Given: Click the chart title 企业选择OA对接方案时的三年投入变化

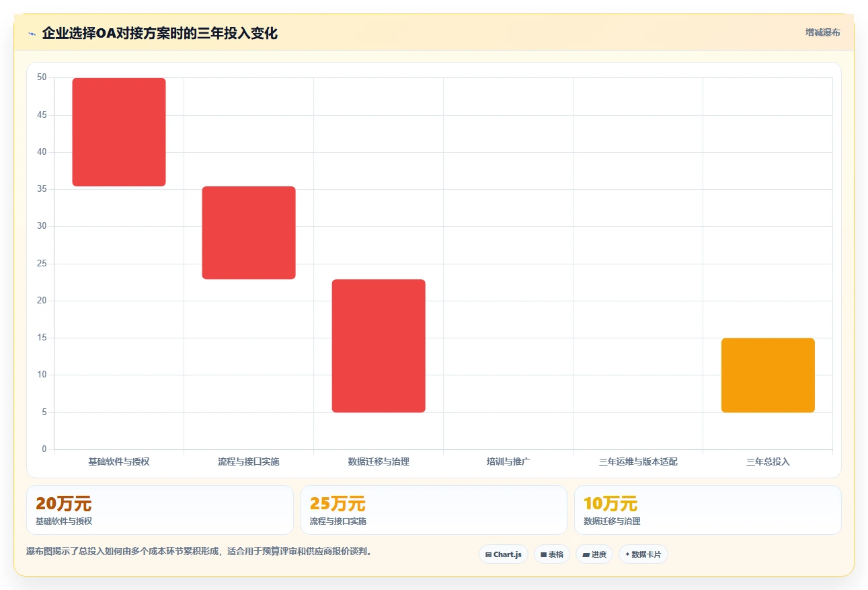Looking at the screenshot, I should pyautogui.click(x=159, y=33).
